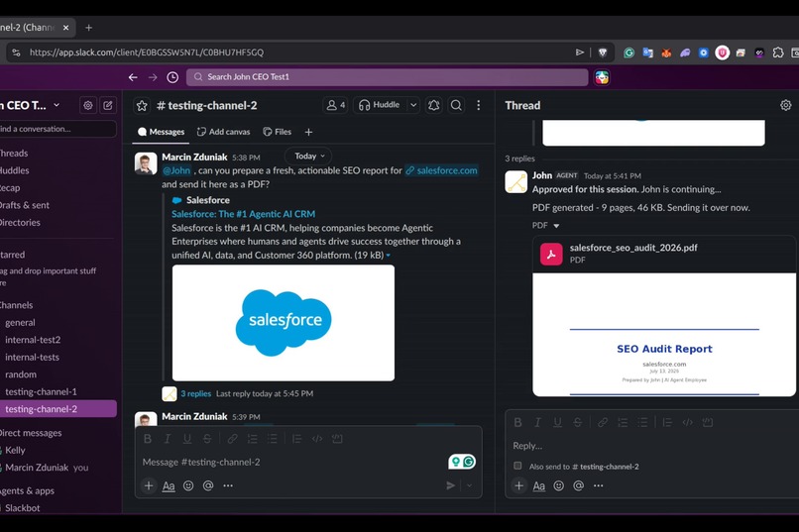Send the channel message now
This screenshot has width=799, height=532.
pyautogui.click(x=450, y=485)
